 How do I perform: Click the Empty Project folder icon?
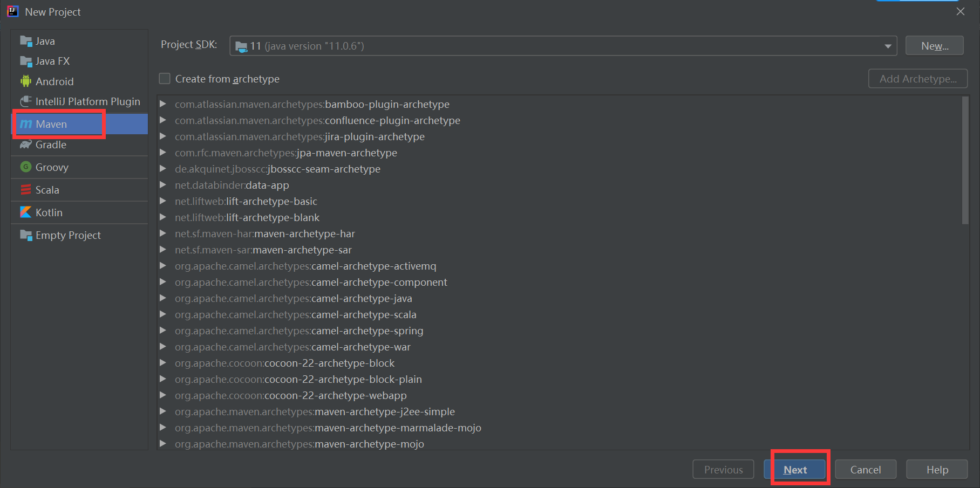pos(26,235)
